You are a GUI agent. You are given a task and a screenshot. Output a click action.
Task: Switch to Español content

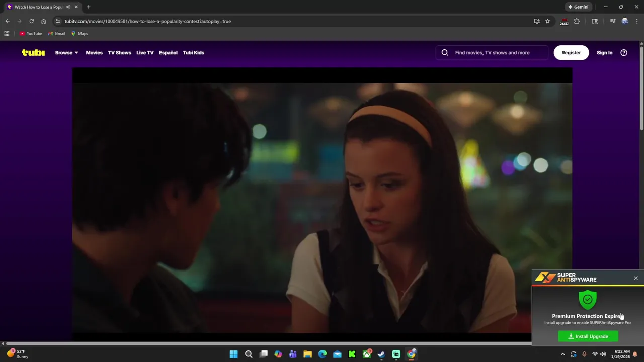[168, 53]
